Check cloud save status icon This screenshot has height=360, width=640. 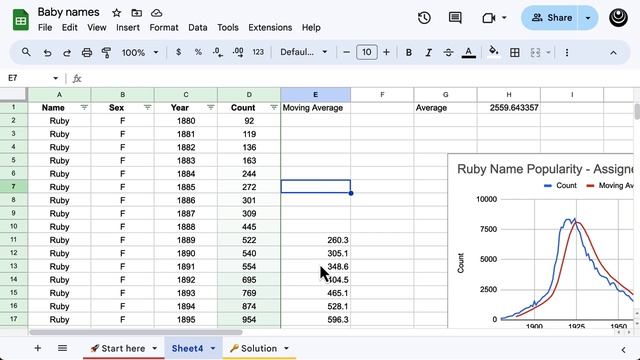pos(156,13)
